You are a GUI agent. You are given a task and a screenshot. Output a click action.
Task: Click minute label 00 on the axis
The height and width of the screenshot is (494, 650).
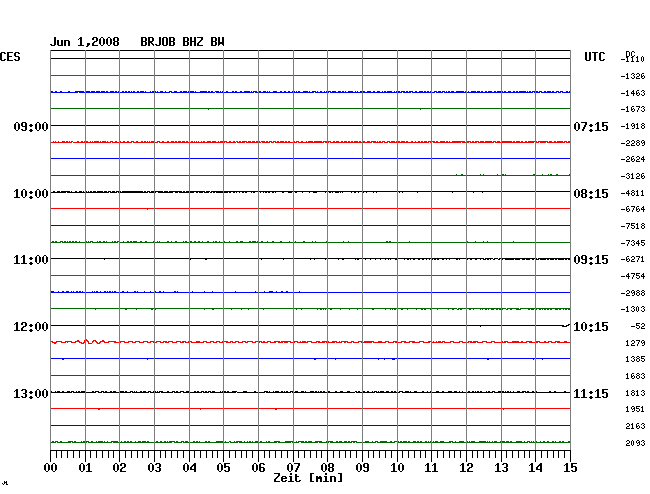coord(51,468)
